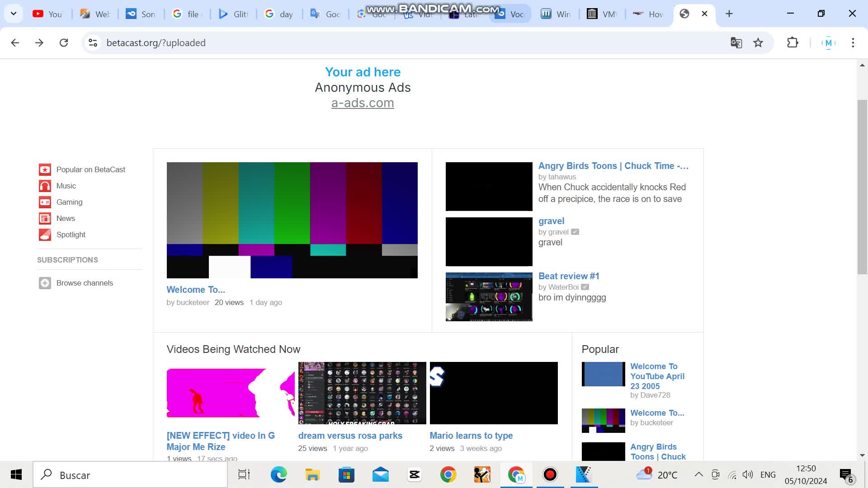Switch to the 'Son' browser tab
This screenshot has height=488, width=868.
pyautogui.click(x=141, y=14)
